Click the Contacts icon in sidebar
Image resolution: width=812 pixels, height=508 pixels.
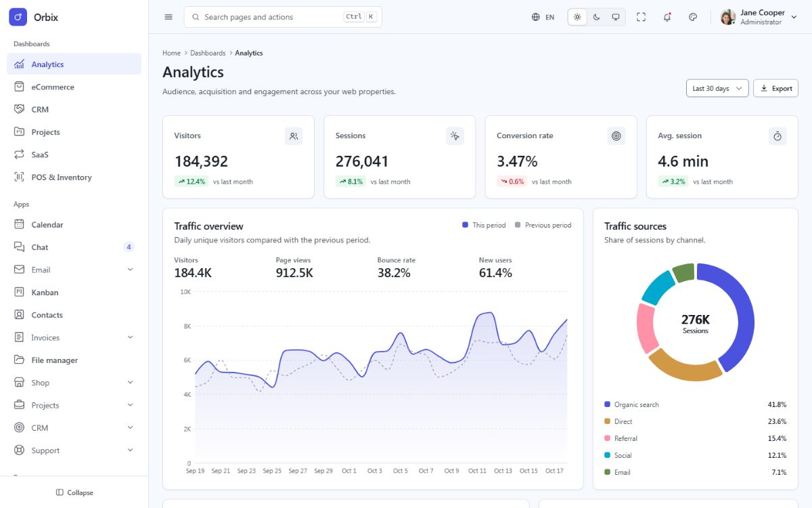[x=19, y=315]
